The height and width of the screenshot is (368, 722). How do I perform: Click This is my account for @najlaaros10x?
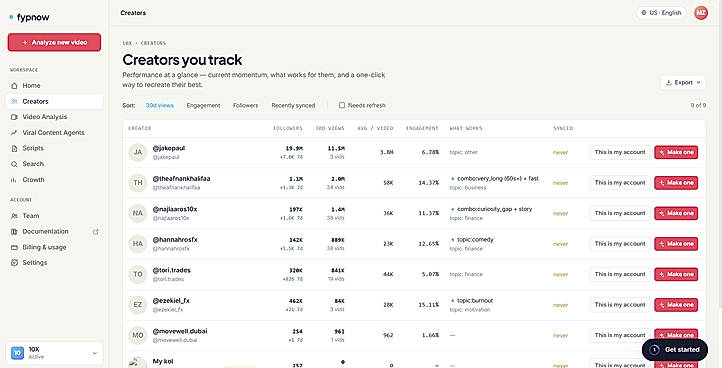tap(620, 213)
